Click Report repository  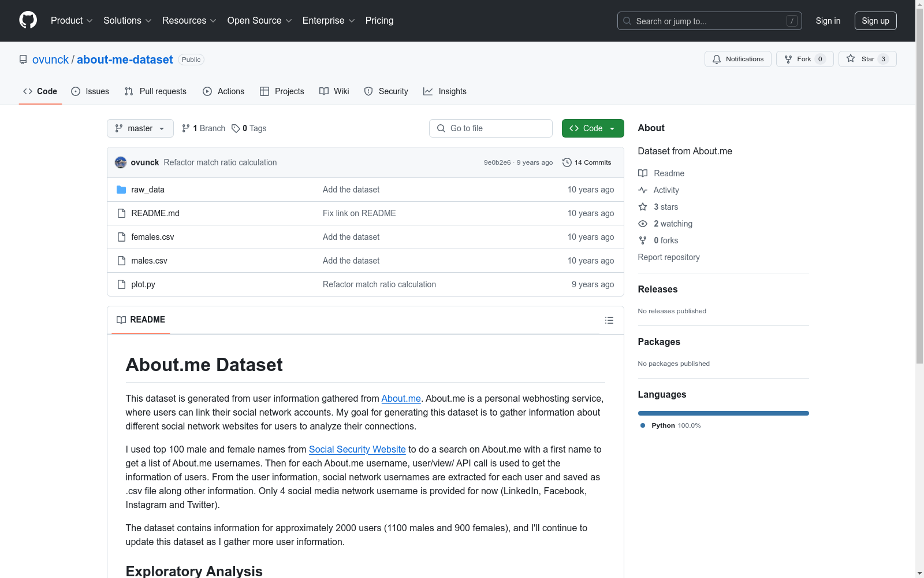tap(669, 257)
